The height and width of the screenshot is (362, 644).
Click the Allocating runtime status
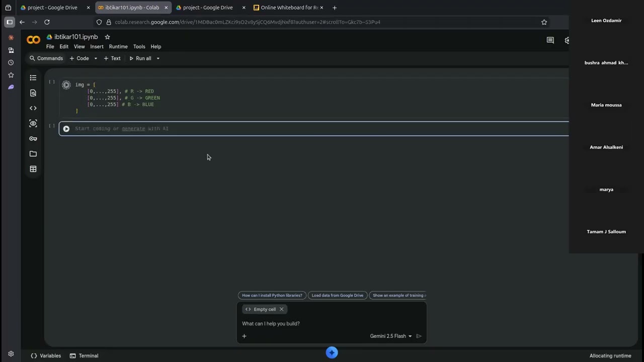(610, 355)
